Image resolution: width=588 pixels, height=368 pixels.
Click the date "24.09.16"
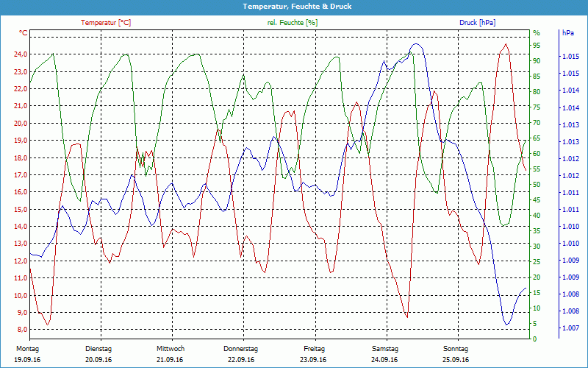pos(384,360)
